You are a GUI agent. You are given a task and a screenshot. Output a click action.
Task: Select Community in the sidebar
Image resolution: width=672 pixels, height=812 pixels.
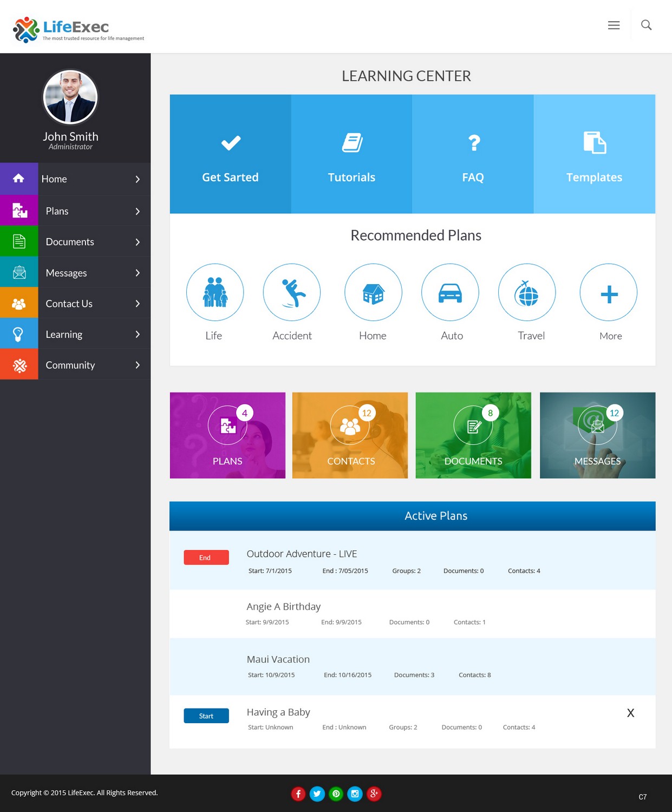coord(70,365)
